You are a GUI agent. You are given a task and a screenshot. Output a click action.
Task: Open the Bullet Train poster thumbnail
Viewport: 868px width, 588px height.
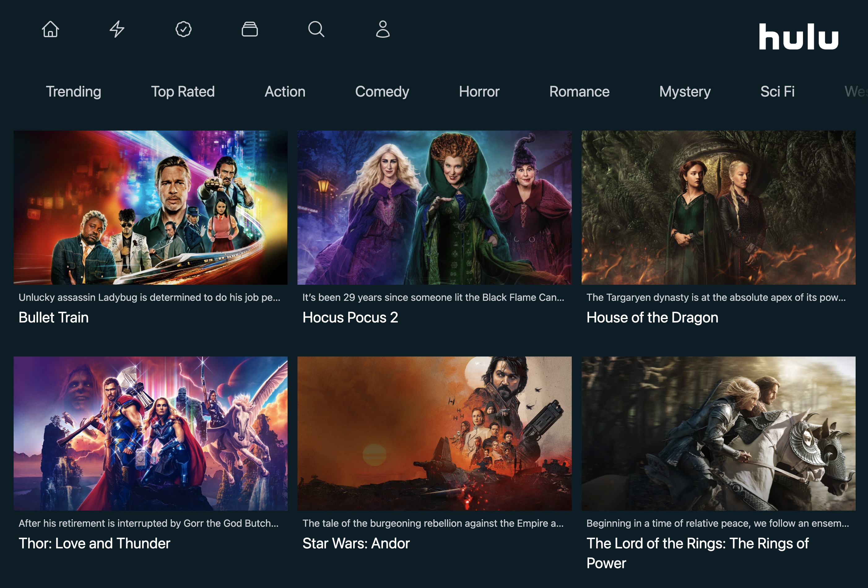[x=150, y=208]
